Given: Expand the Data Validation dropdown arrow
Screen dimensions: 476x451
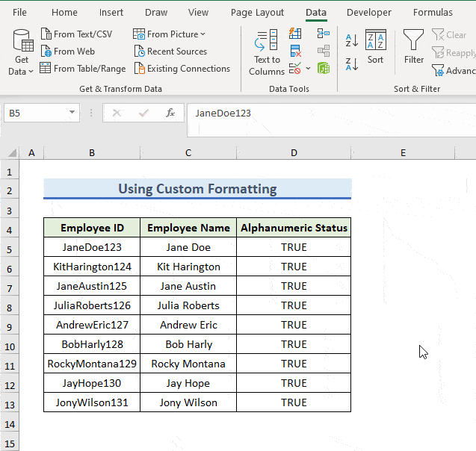Looking at the screenshot, I should coord(308,68).
